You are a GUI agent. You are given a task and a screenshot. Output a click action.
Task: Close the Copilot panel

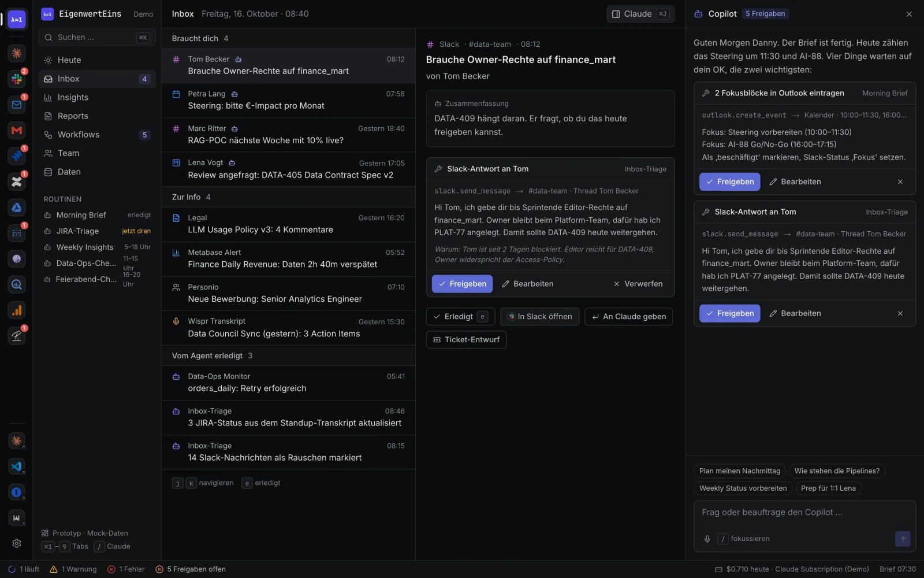909,14
